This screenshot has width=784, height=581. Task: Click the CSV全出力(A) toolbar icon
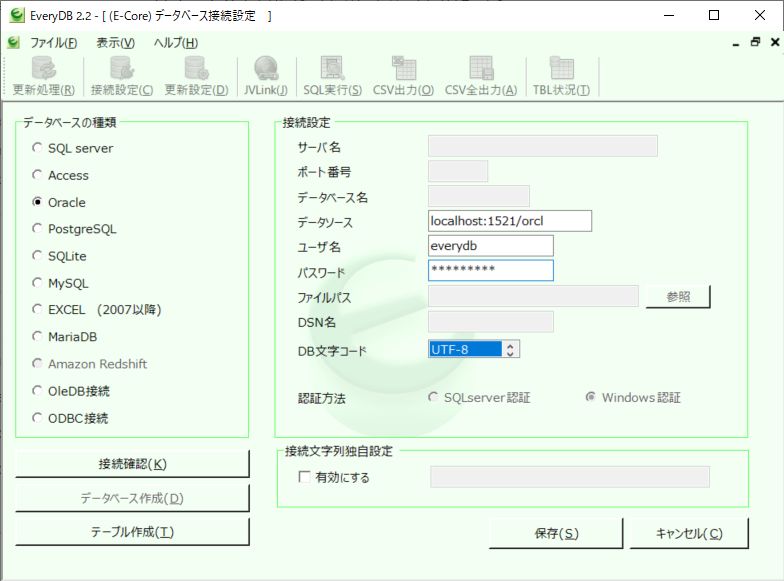tap(480, 76)
